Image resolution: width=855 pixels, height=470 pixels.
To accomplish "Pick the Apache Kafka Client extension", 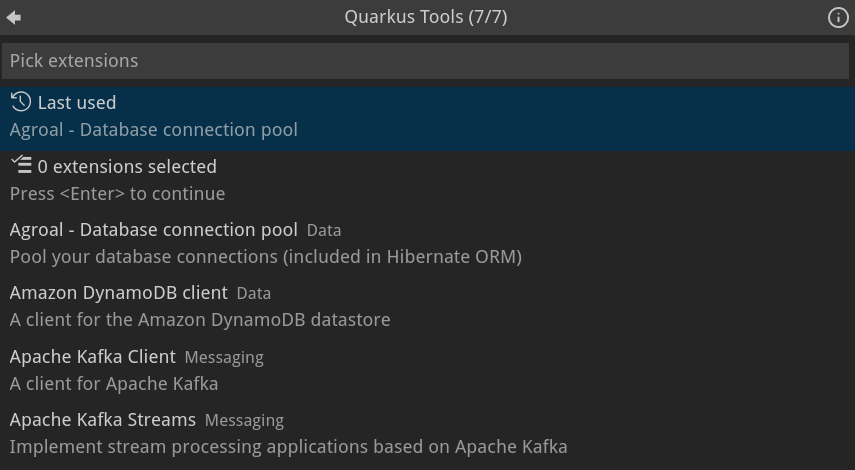I will coord(93,357).
